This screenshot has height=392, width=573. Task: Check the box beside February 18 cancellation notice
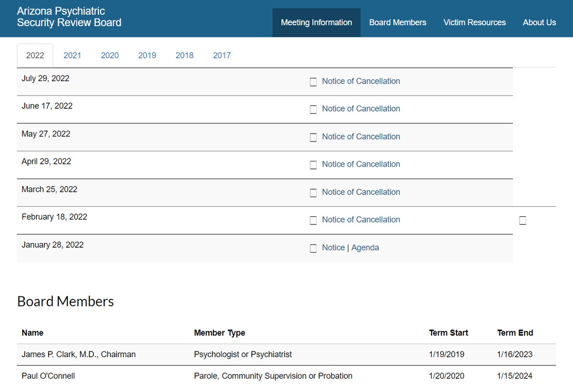click(x=313, y=220)
